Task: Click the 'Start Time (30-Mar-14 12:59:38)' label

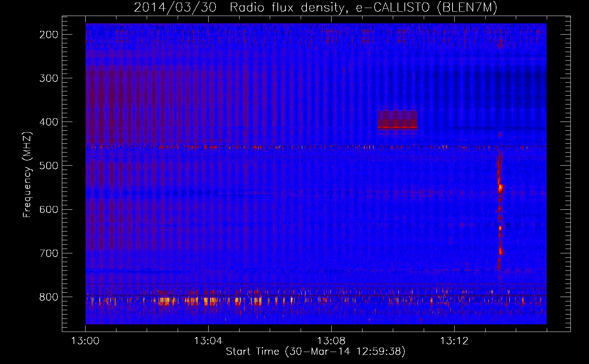Action: [x=316, y=352]
